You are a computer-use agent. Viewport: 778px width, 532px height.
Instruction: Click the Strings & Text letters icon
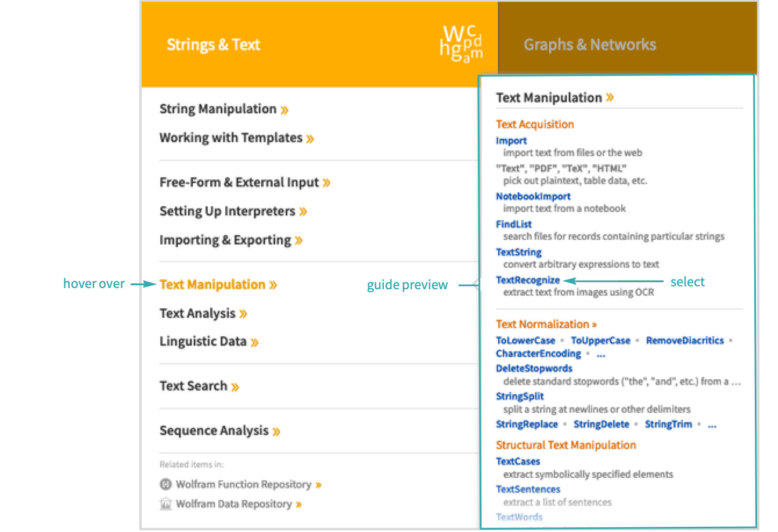pos(462,44)
